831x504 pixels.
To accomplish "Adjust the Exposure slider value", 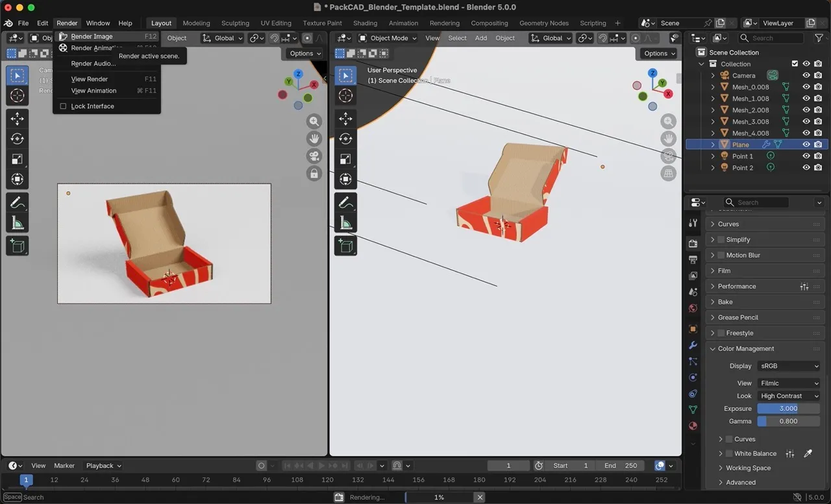I will (x=788, y=408).
